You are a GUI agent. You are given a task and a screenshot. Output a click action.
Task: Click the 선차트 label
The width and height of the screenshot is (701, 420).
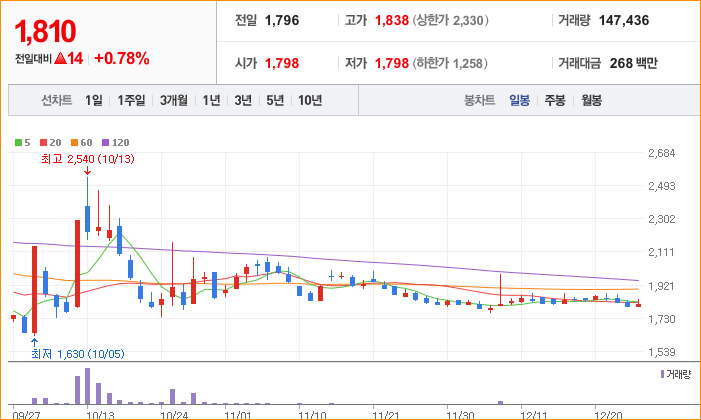pyautogui.click(x=56, y=100)
